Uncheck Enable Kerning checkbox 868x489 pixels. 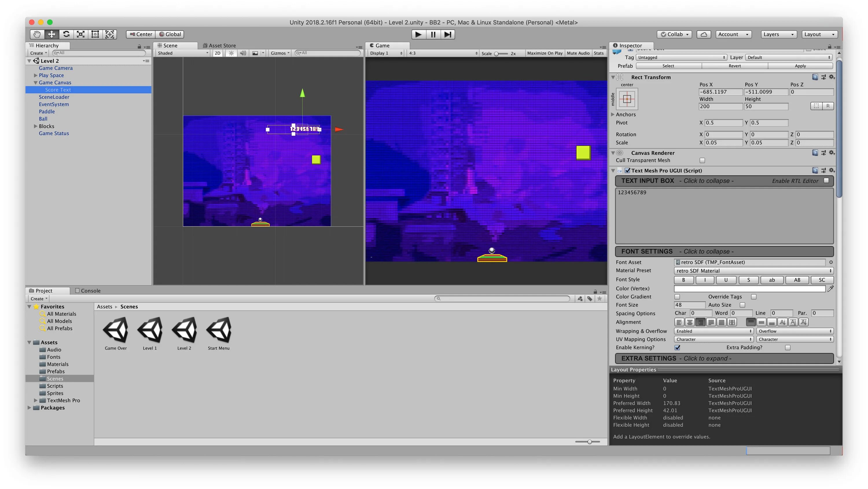(x=677, y=348)
